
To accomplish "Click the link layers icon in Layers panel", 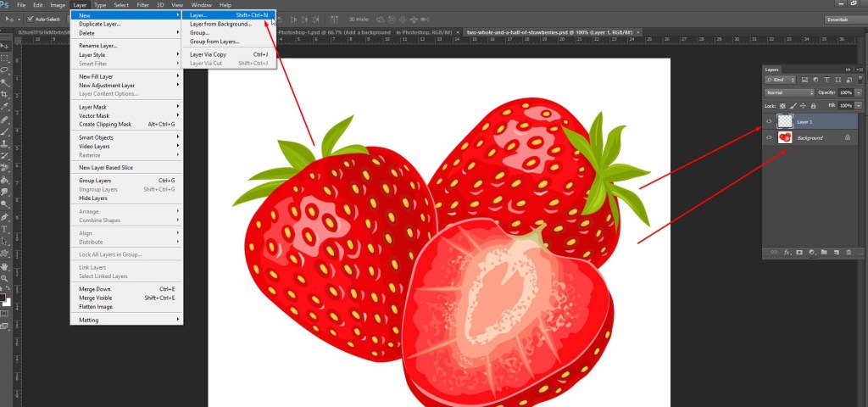I will point(774,252).
